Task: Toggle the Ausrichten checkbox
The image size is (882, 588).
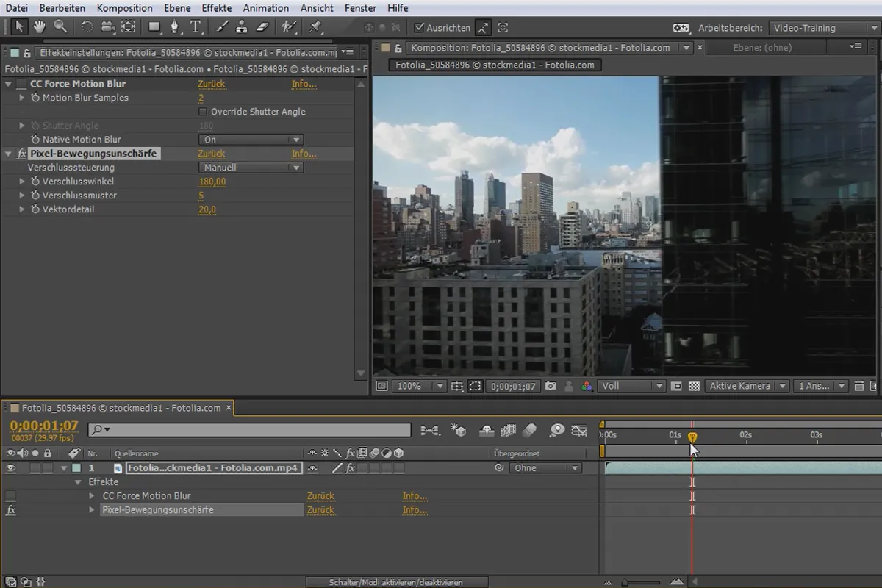Action: [419, 28]
